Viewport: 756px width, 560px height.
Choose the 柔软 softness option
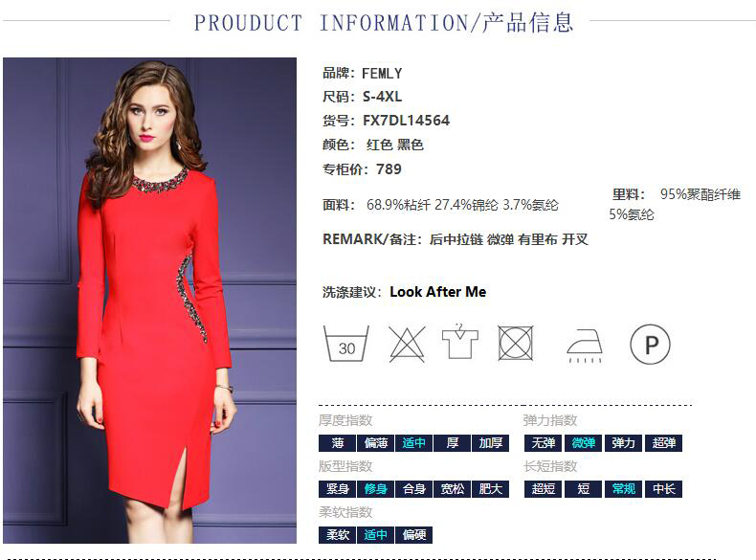(x=337, y=535)
